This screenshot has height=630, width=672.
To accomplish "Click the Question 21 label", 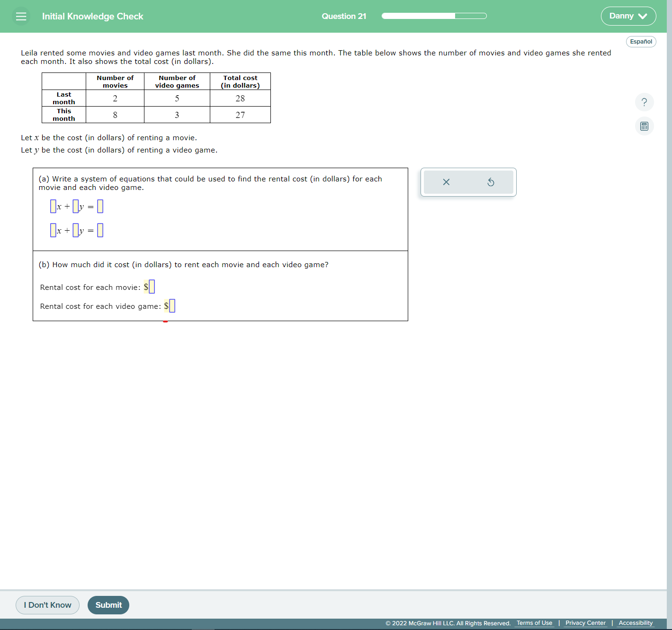I will 344,16.
